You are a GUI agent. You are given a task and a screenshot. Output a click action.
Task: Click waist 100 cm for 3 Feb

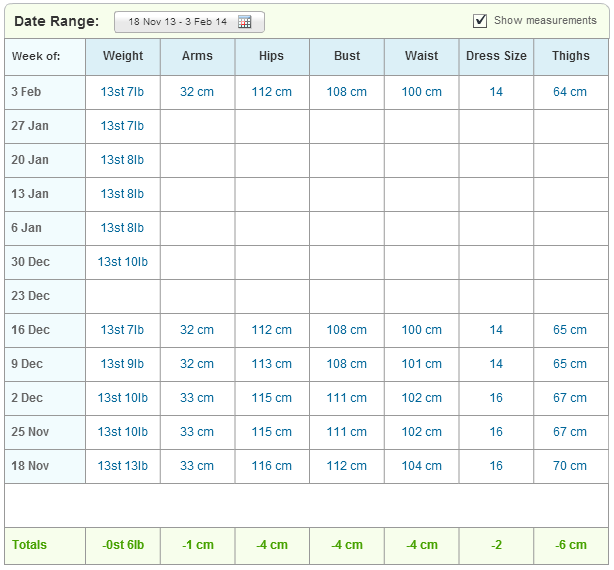coord(422,92)
